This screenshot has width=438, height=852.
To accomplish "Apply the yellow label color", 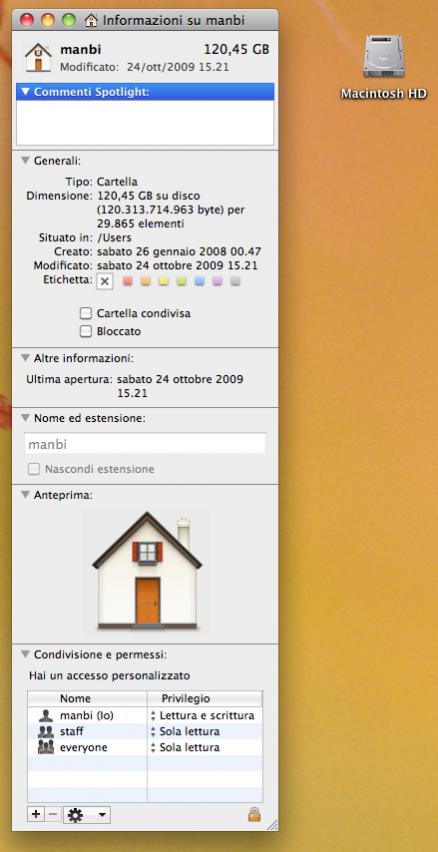I will [164, 281].
